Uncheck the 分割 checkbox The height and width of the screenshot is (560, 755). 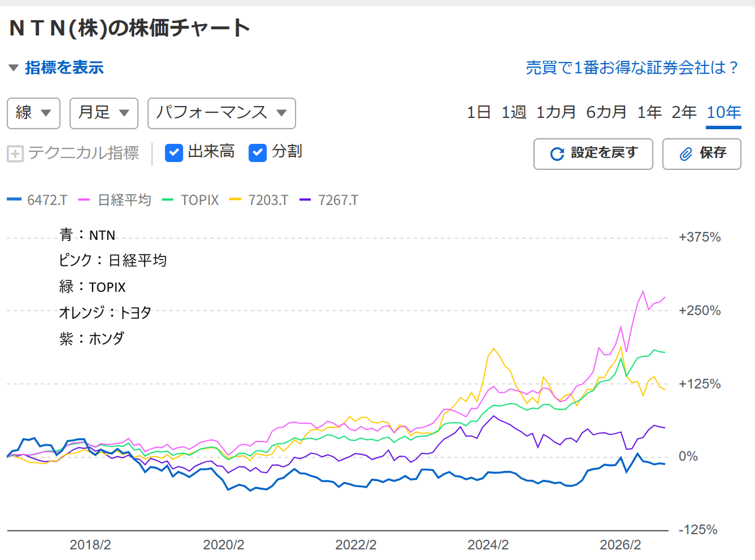pos(258,153)
